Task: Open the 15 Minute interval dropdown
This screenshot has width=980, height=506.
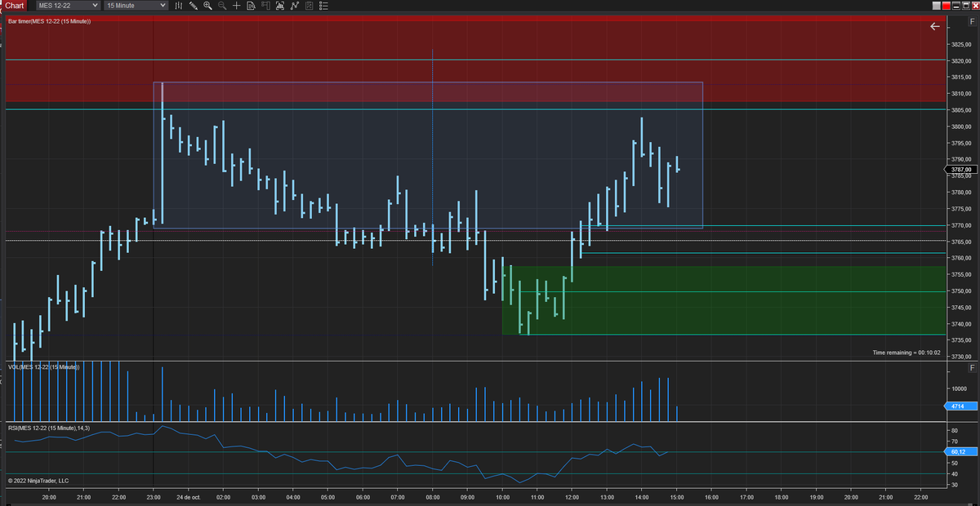Action: click(x=136, y=6)
